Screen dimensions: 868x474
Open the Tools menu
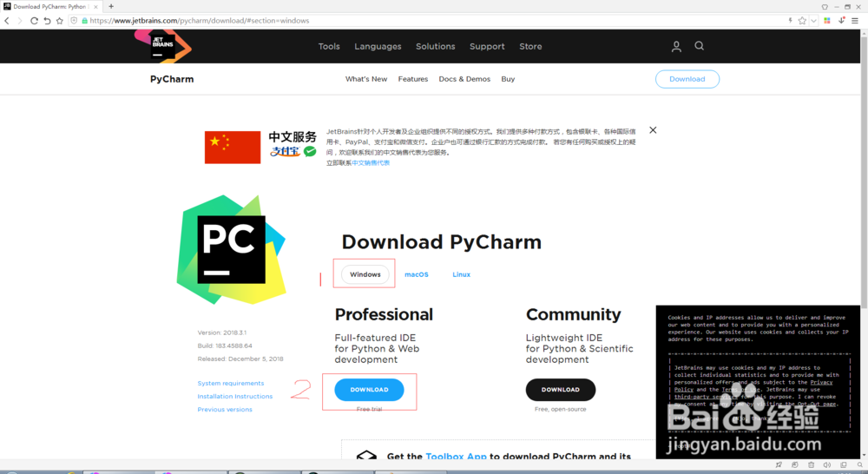point(329,47)
